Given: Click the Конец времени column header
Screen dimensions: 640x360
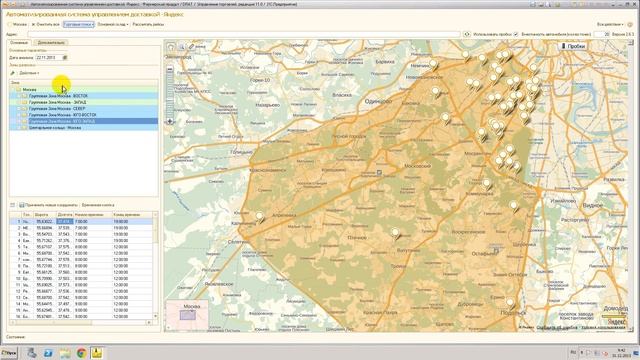Looking at the screenshot, I should tap(132, 215).
